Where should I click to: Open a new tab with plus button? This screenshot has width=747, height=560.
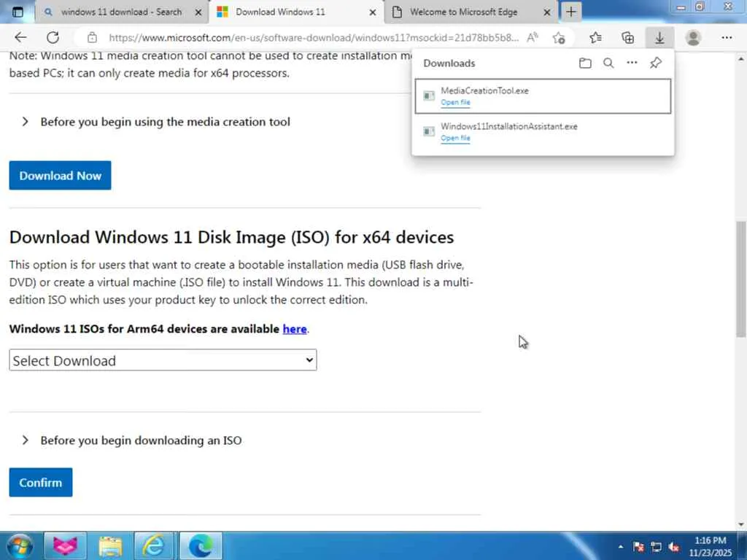pos(571,12)
